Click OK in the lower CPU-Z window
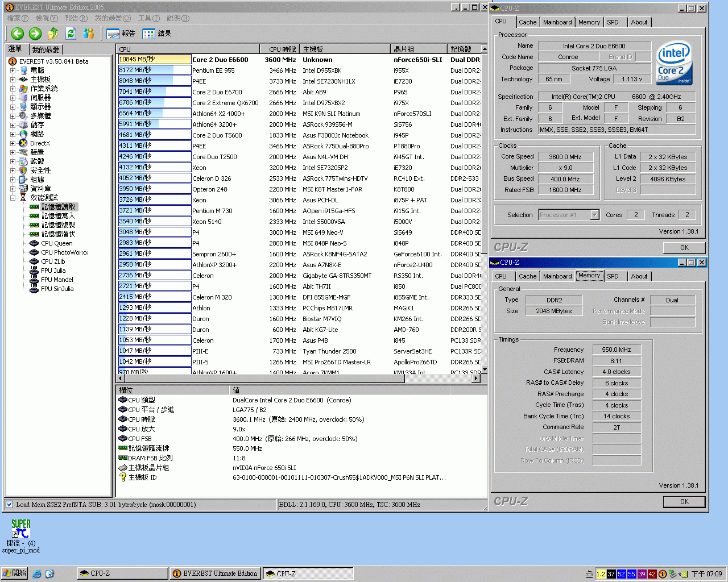 point(684,502)
